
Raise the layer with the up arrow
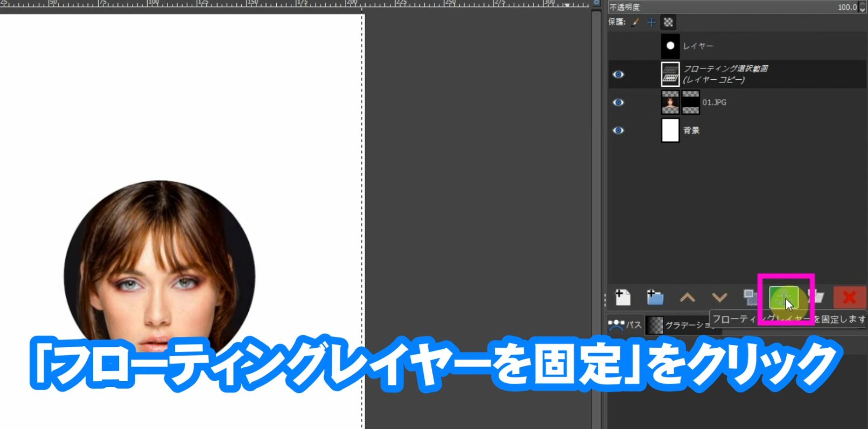[x=687, y=297]
